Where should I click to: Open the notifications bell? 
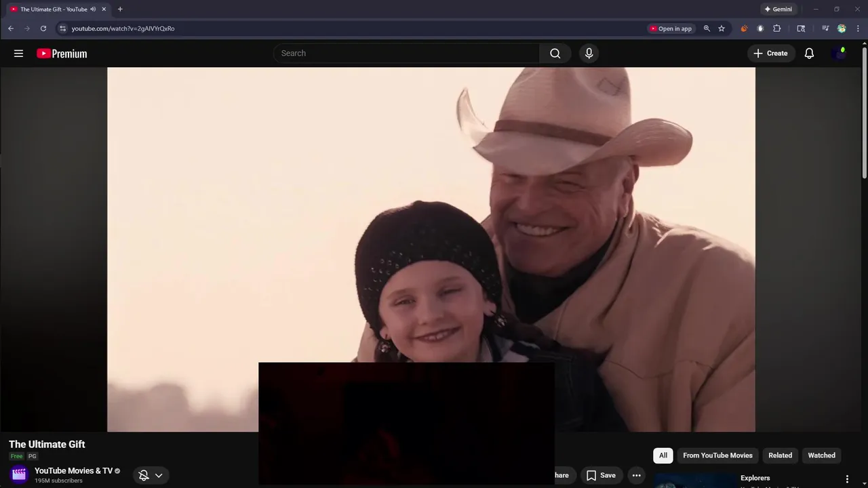click(809, 54)
